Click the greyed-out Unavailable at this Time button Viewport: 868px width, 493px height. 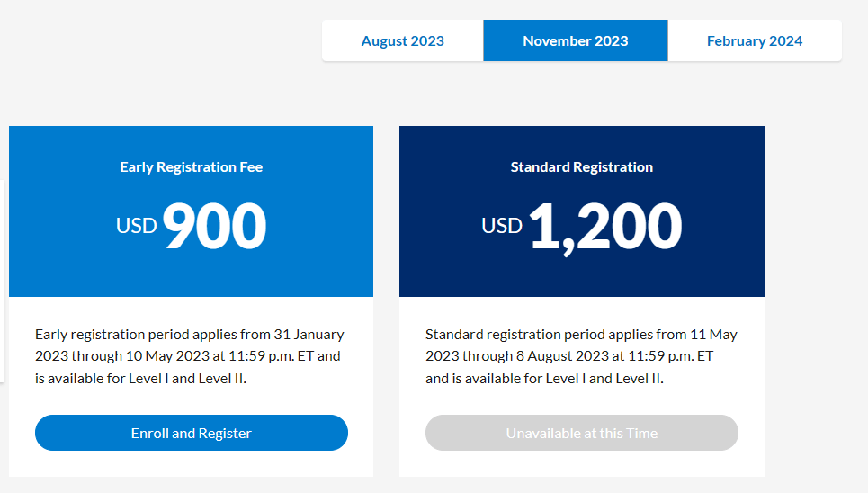pyautogui.click(x=581, y=433)
